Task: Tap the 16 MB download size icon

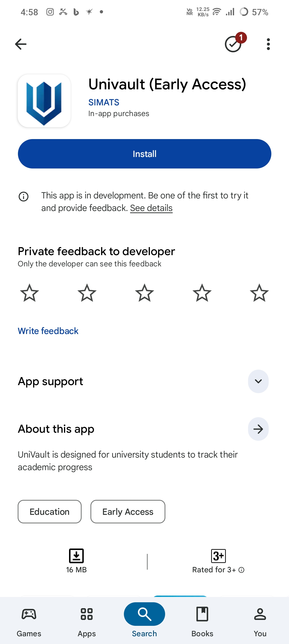Action: [x=76, y=556]
